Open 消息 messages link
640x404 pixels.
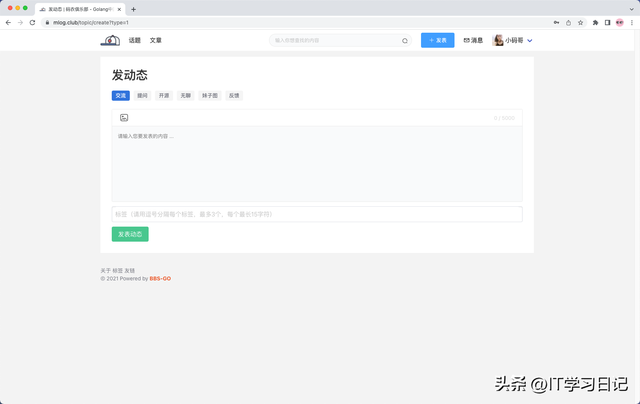click(x=473, y=40)
